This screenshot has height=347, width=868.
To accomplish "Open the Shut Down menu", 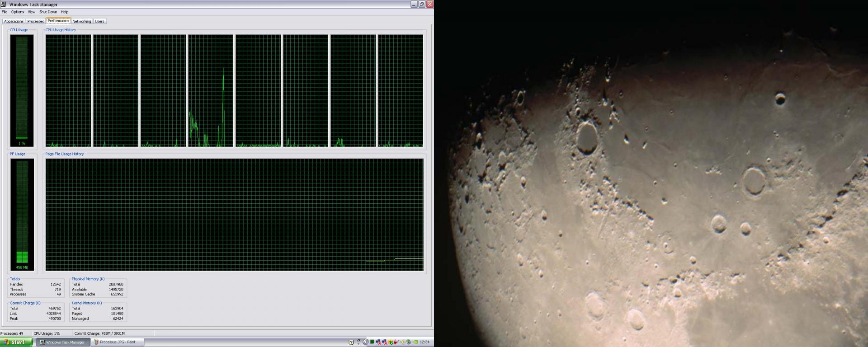I will 48,12.
